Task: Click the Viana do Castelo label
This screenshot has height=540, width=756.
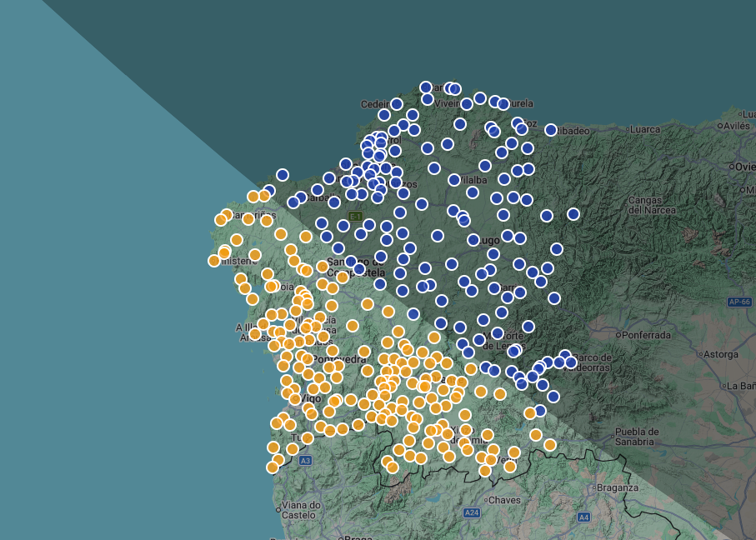Action: point(302,510)
